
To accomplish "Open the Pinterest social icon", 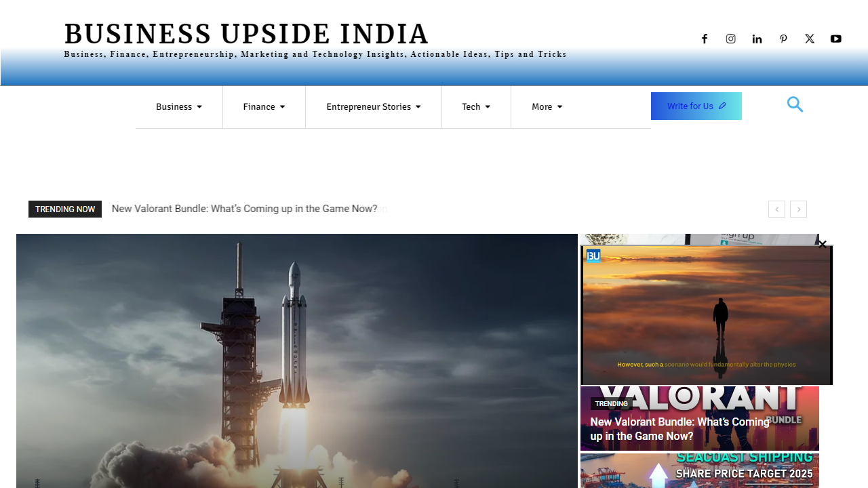I will click(x=783, y=39).
